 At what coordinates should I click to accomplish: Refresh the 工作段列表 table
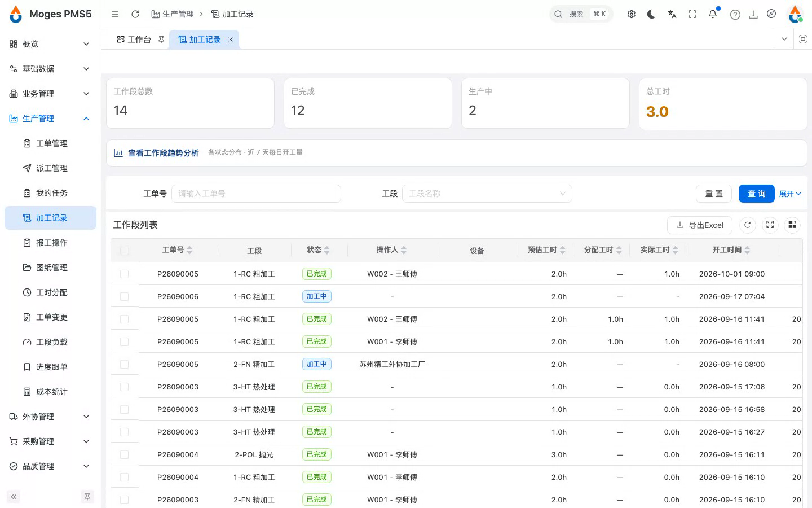[747, 225]
